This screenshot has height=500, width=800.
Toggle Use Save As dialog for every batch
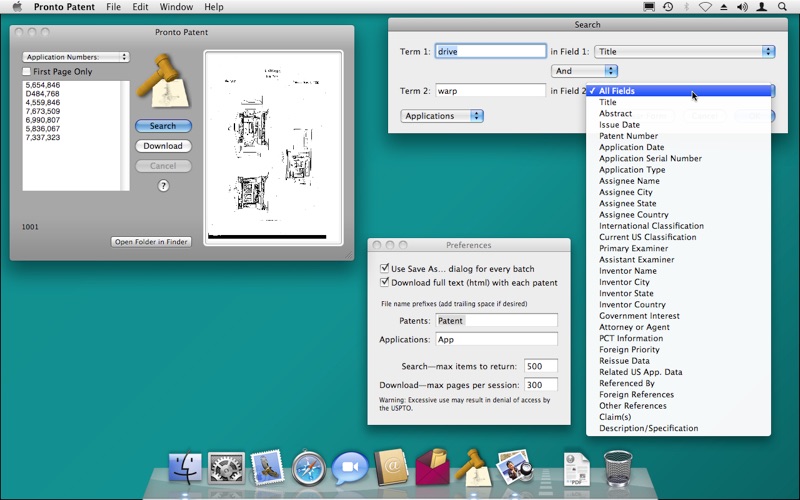[x=385, y=268]
